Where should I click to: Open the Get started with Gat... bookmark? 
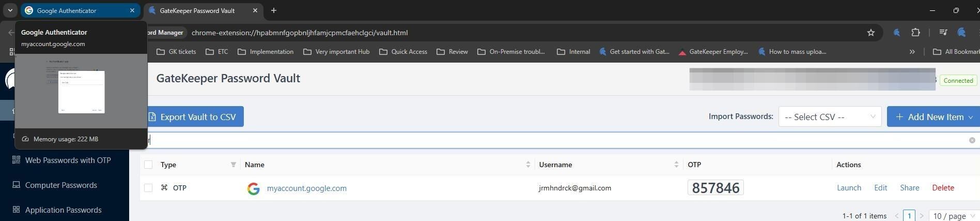634,52
